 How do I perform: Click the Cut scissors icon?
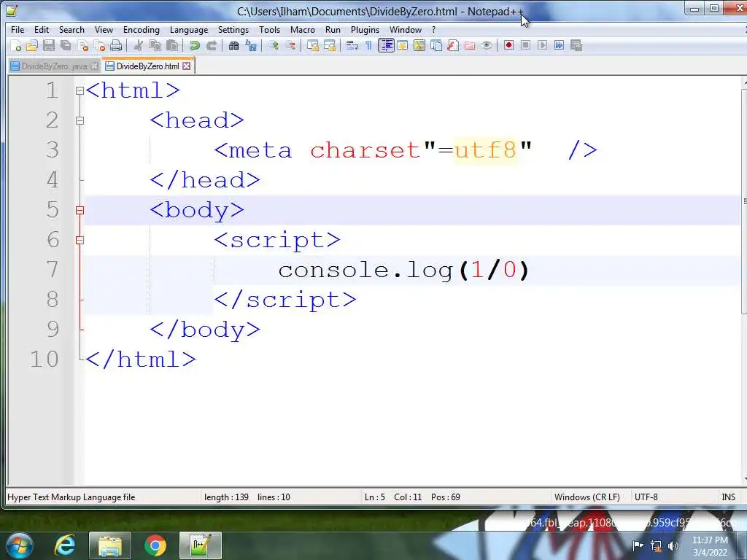[x=139, y=46]
